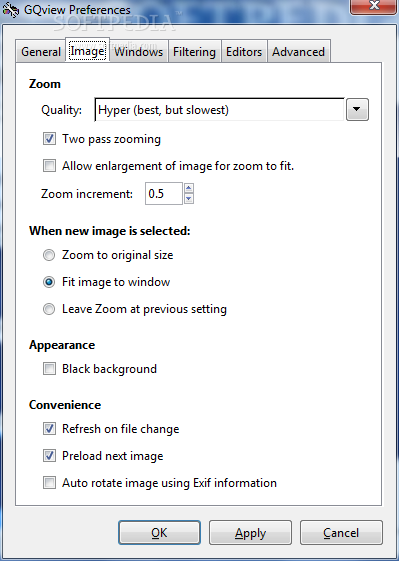Viewport: 399px width, 561px height.
Task: Toggle Two pass zooming checkbox
Action: point(49,138)
